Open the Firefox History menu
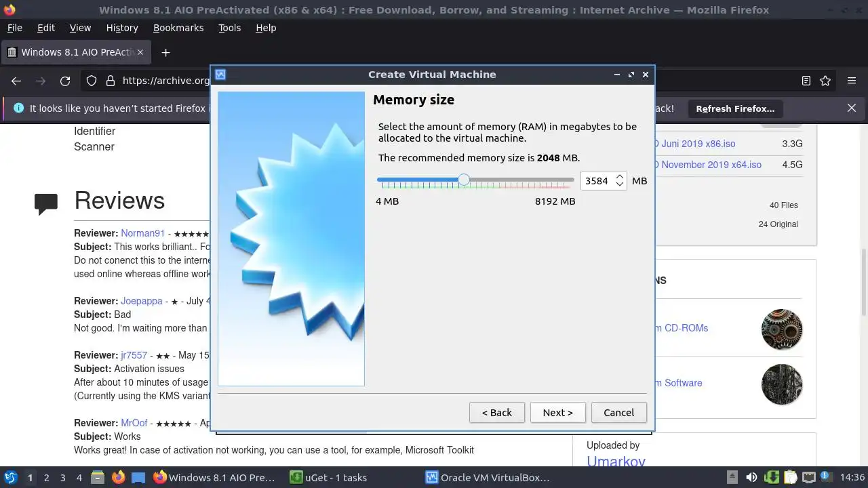Viewport: 868px width, 488px height. pos(122,28)
